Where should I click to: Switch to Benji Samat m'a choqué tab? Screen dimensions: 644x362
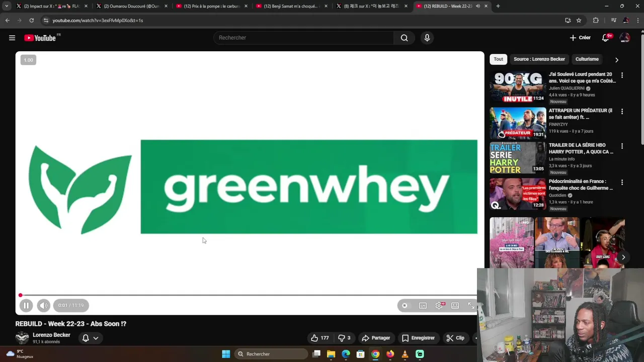tap(292, 6)
